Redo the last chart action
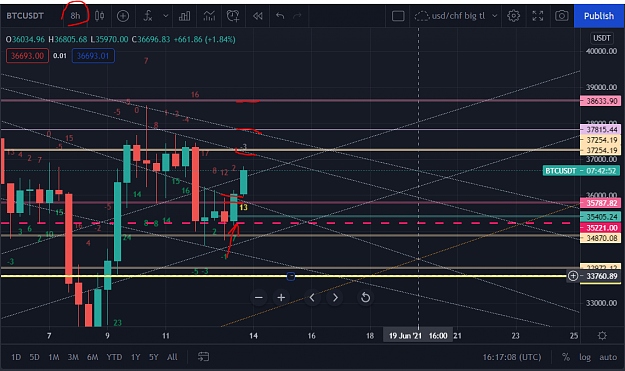The width and height of the screenshot is (625, 371). coord(297,16)
